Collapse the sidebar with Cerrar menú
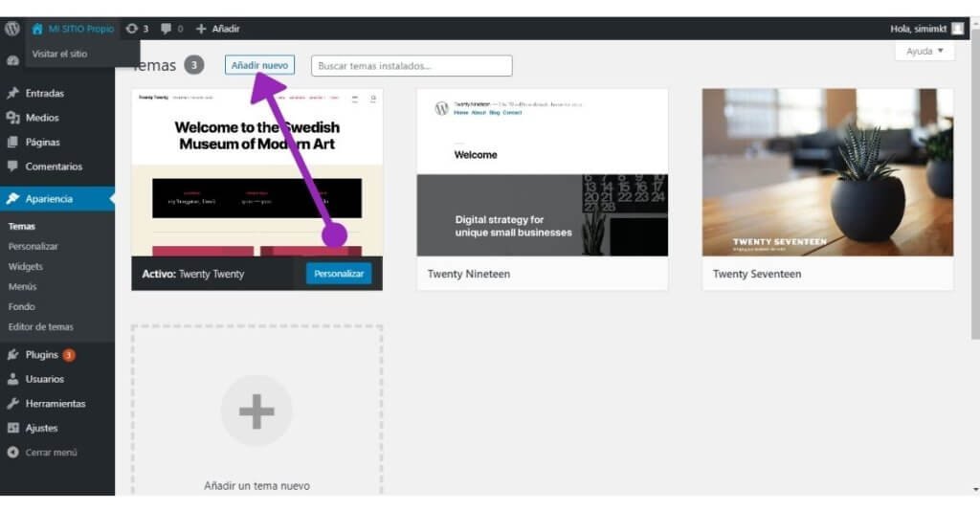This screenshot has width=980, height=511. 51,453
